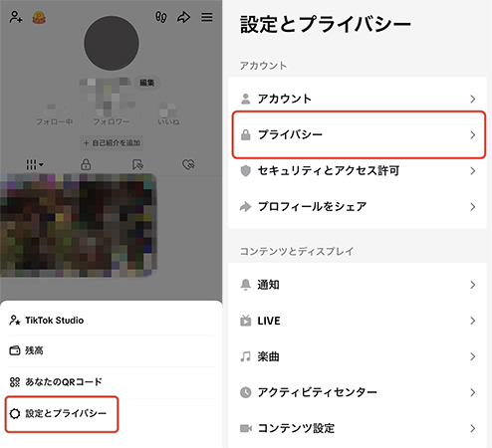Click the TikTok Studio person-star icon
The height and width of the screenshot is (448, 492).
[x=15, y=321]
